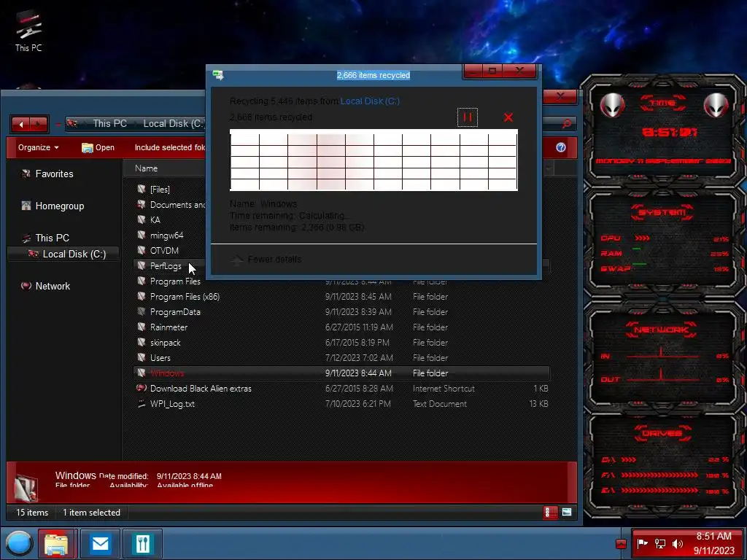Click the Download Black Alien extras shortcut icon
747x560 pixels.
[141, 388]
